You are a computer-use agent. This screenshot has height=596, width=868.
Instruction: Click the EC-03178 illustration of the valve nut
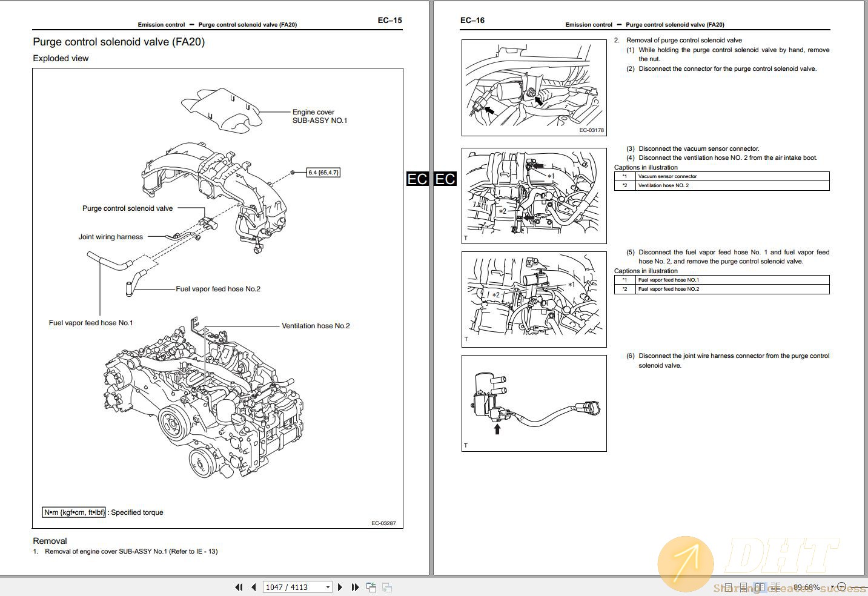(x=534, y=88)
